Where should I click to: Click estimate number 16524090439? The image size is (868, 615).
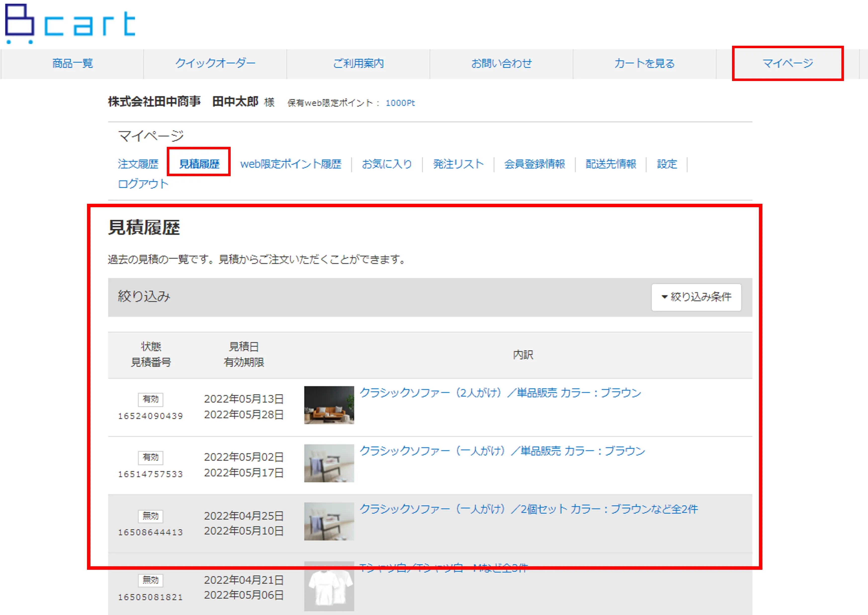151,416
